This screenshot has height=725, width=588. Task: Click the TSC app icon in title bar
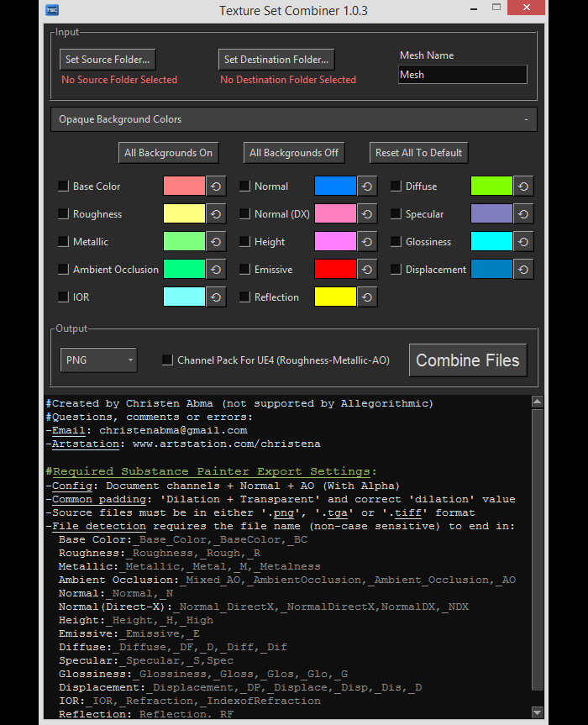[52, 10]
